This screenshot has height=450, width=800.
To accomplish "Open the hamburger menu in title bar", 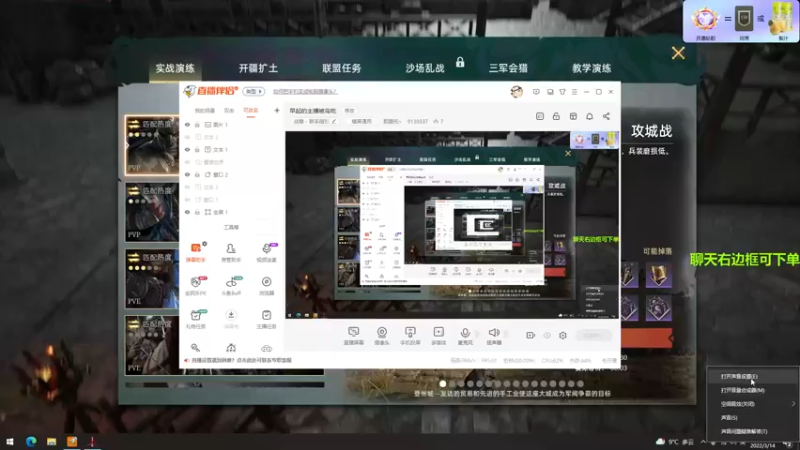I will point(574,92).
